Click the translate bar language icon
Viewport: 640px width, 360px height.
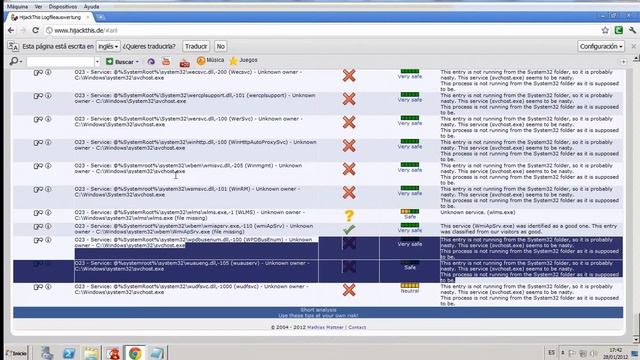(13, 47)
